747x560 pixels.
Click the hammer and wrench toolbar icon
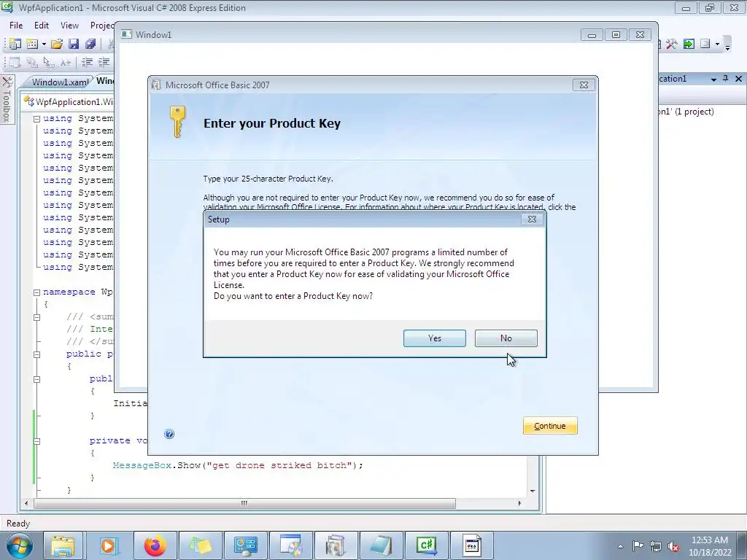[x=671, y=44]
